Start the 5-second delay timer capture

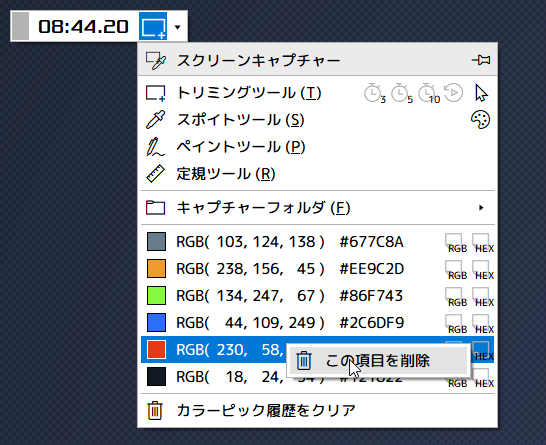point(401,93)
